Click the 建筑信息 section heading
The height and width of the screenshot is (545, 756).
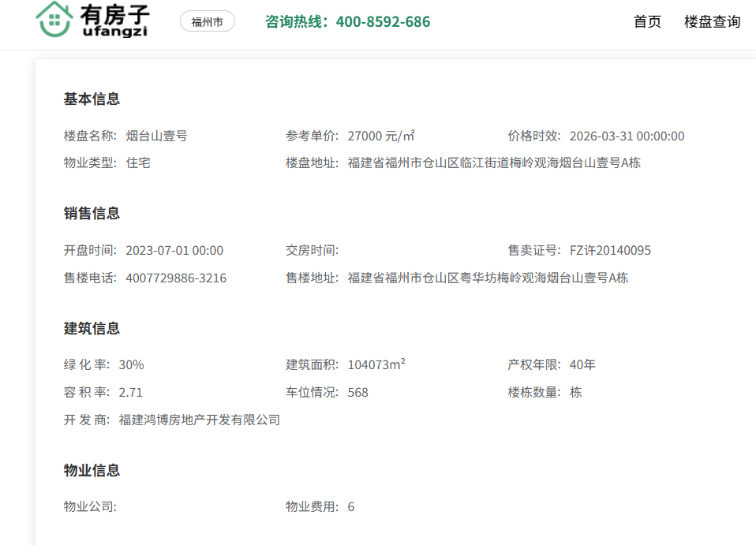92,329
